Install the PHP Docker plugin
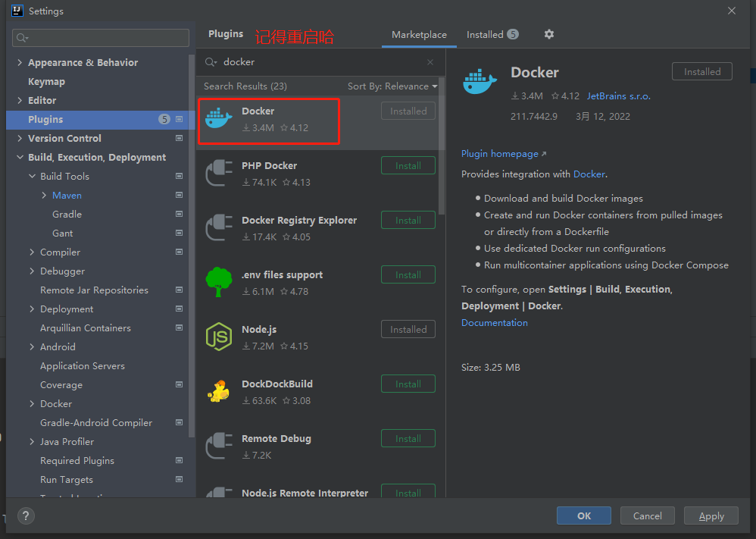 coord(408,165)
